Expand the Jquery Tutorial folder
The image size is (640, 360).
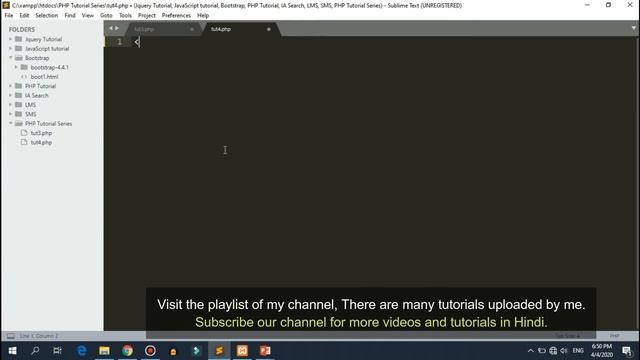point(11,39)
